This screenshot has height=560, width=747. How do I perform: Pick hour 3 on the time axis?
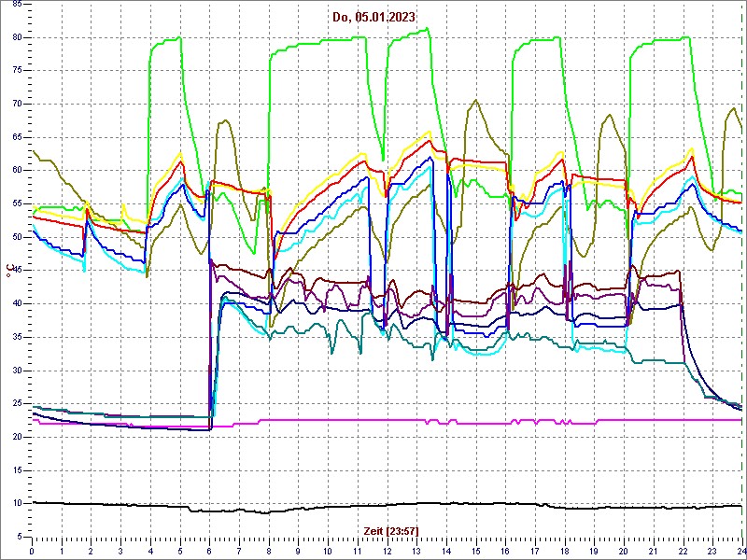(x=120, y=551)
